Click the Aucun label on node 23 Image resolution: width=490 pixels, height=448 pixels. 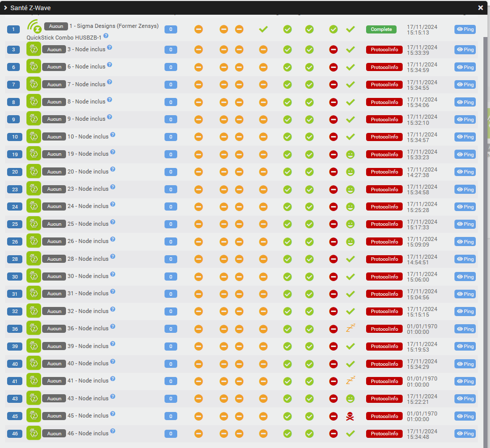[54, 189]
